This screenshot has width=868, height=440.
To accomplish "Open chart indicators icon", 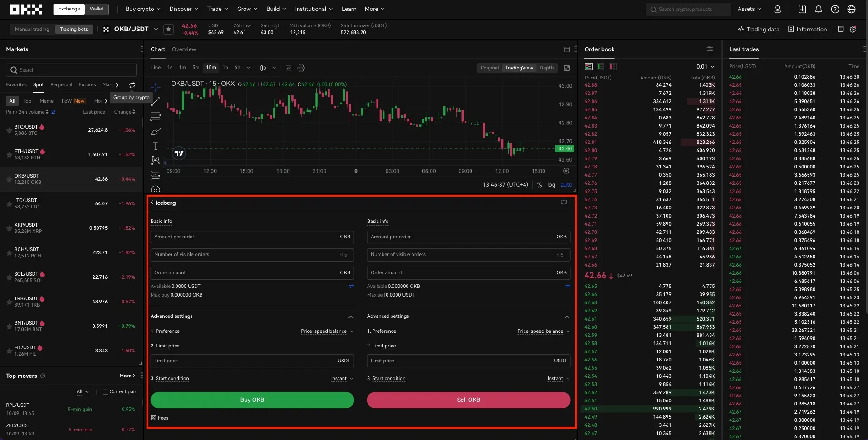I will (x=289, y=68).
